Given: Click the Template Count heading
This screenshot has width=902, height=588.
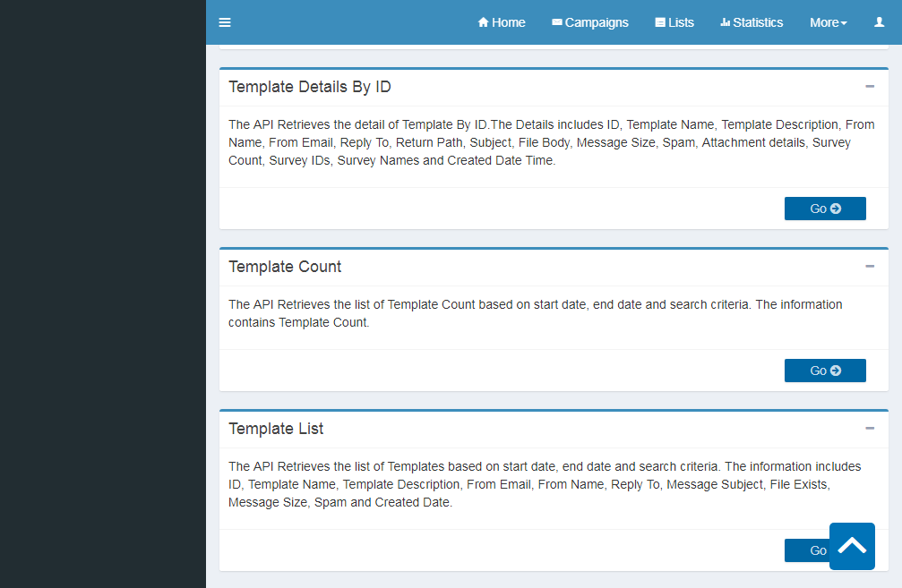Looking at the screenshot, I should tap(285, 267).
